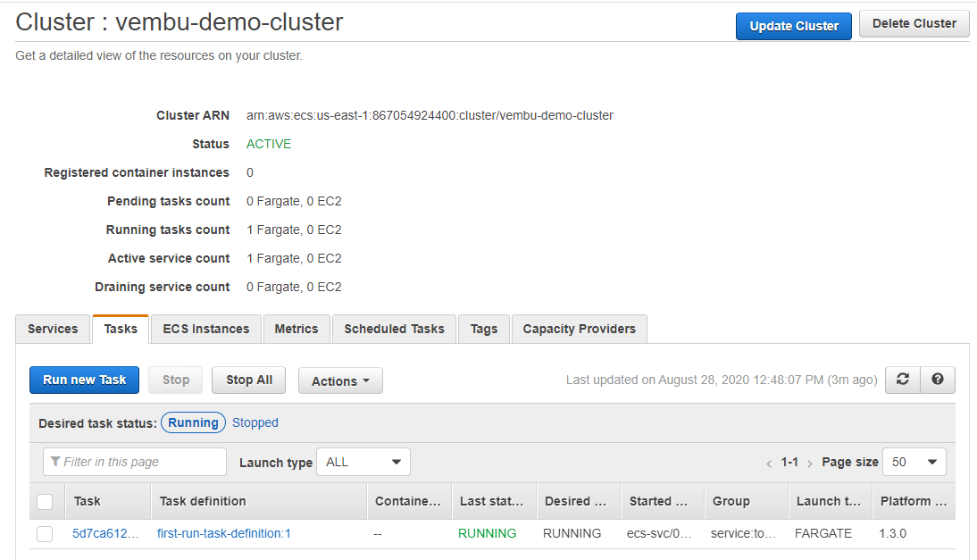Tick checkbox for task 5d7ca612
The image size is (977, 560).
pos(45,534)
